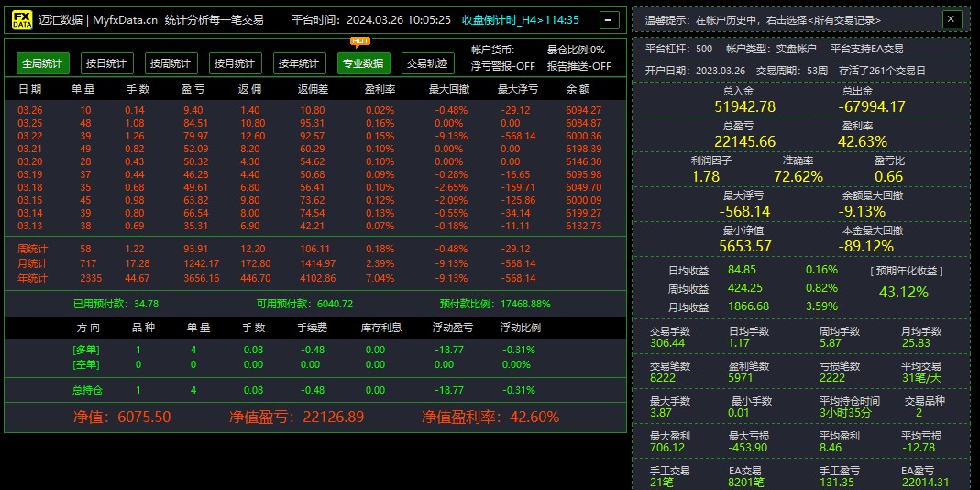Click the 总盈亏 value 22145.66
The height and width of the screenshot is (490, 980).
click(x=745, y=141)
